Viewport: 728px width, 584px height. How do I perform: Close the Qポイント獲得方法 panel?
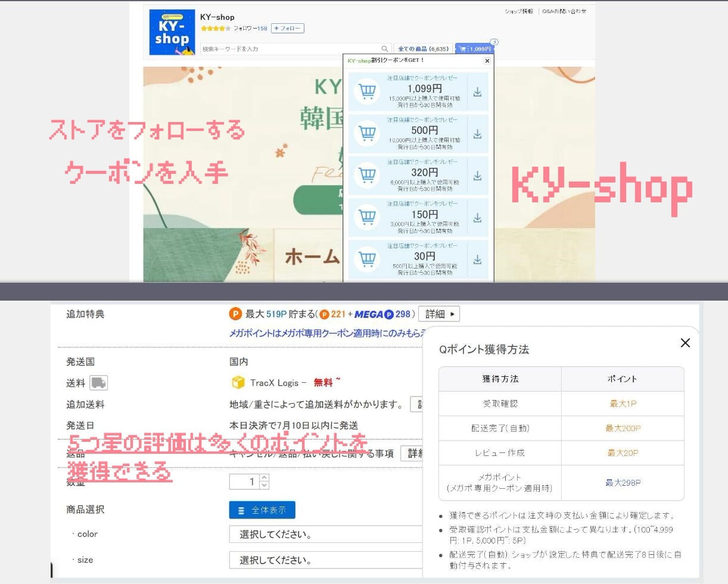click(x=685, y=343)
